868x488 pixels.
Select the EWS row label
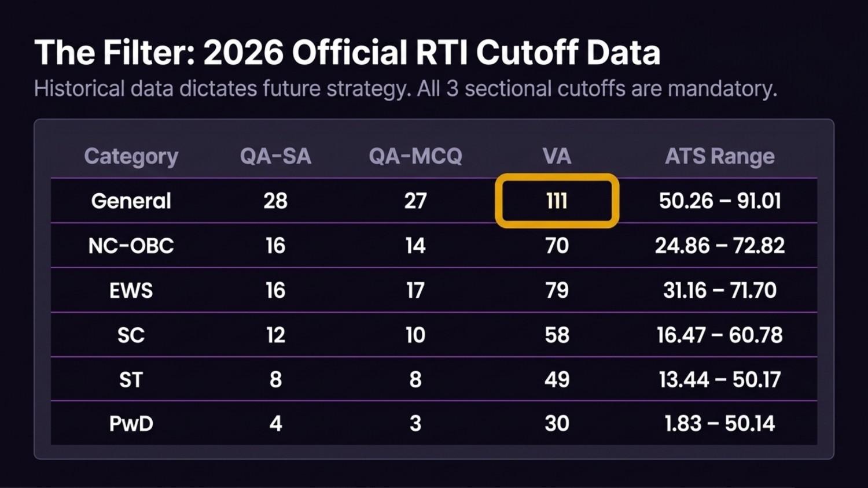(x=131, y=290)
